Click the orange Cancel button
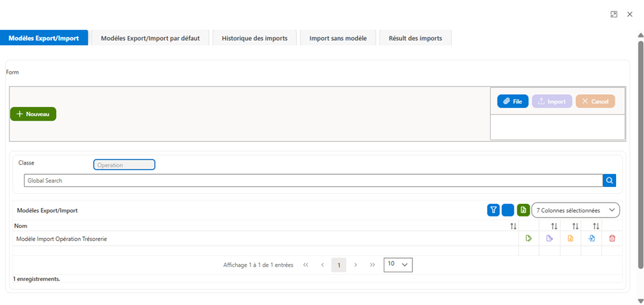 [595, 101]
